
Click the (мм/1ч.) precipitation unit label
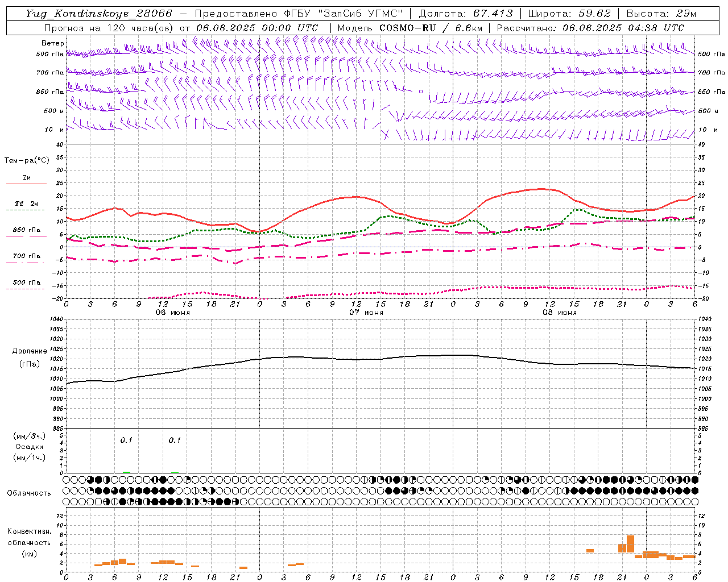30,458
